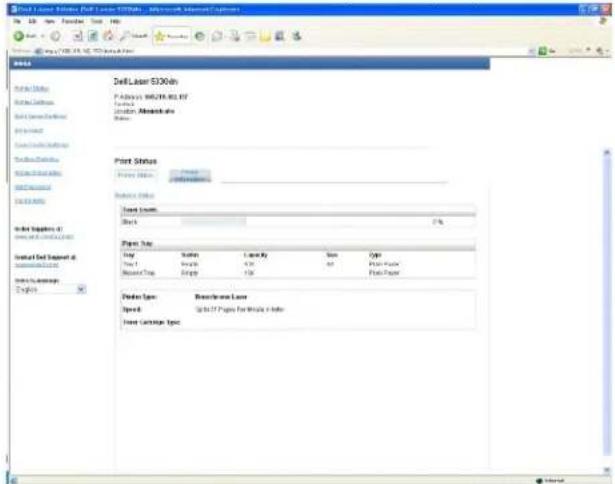Open the Favorites toolbar button
The width and height of the screenshot is (615, 484).
(x=172, y=36)
